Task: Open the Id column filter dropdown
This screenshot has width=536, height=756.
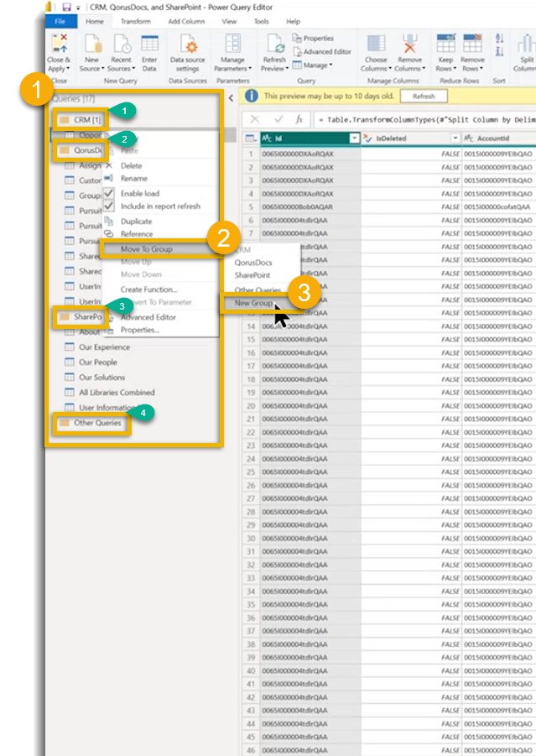Action: pyautogui.click(x=354, y=138)
